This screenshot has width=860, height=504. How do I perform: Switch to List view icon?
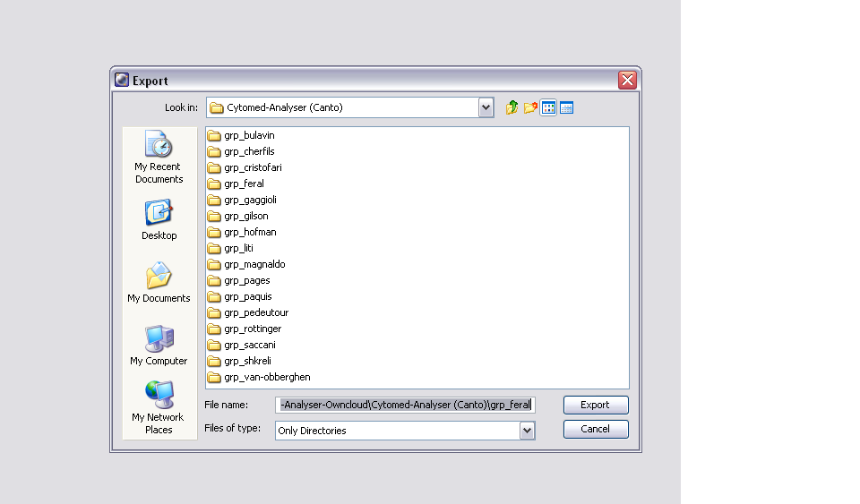pos(548,107)
